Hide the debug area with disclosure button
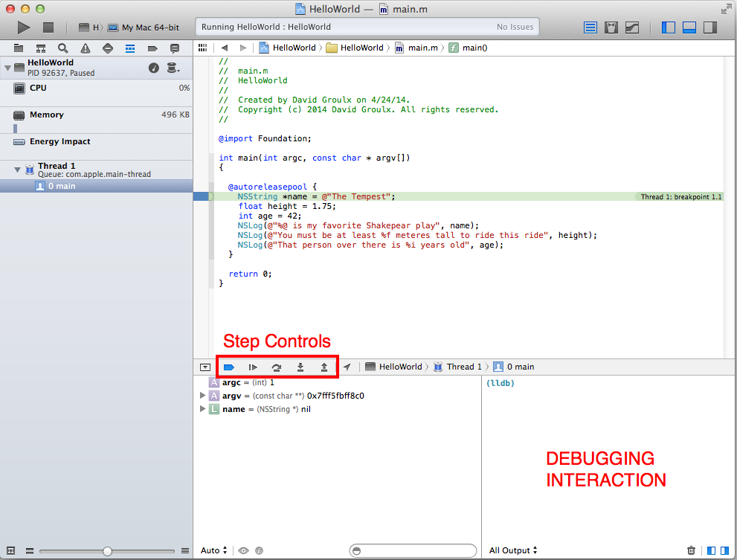Image resolution: width=737 pixels, height=560 pixels. click(205, 367)
